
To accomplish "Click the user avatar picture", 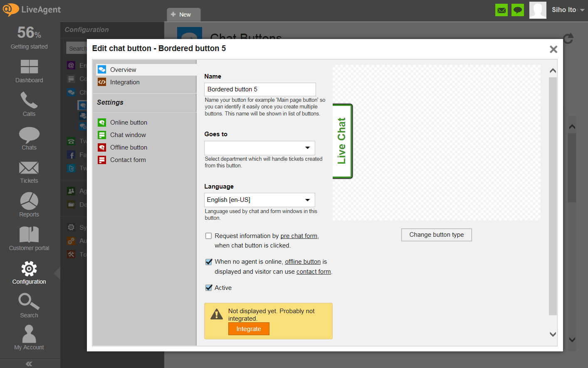I will [538, 10].
